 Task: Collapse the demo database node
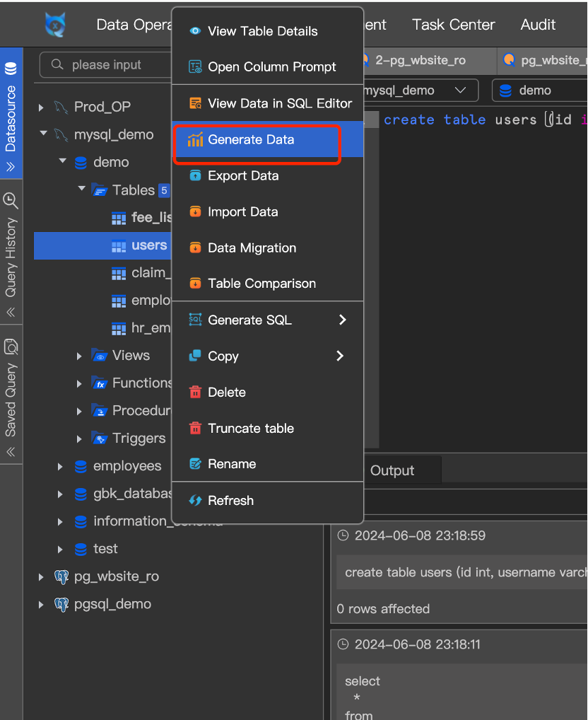63,161
